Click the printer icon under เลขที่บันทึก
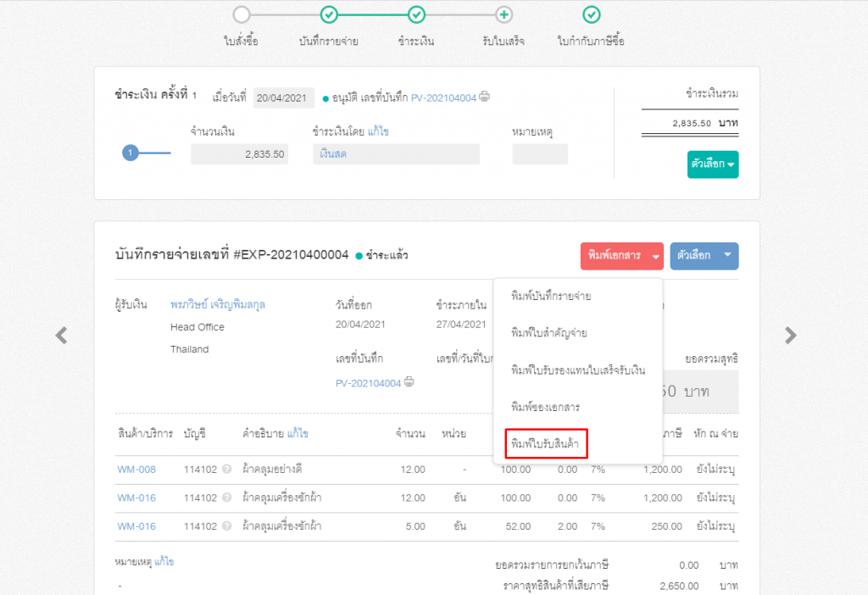Image resolution: width=868 pixels, height=595 pixels. [x=410, y=382]
